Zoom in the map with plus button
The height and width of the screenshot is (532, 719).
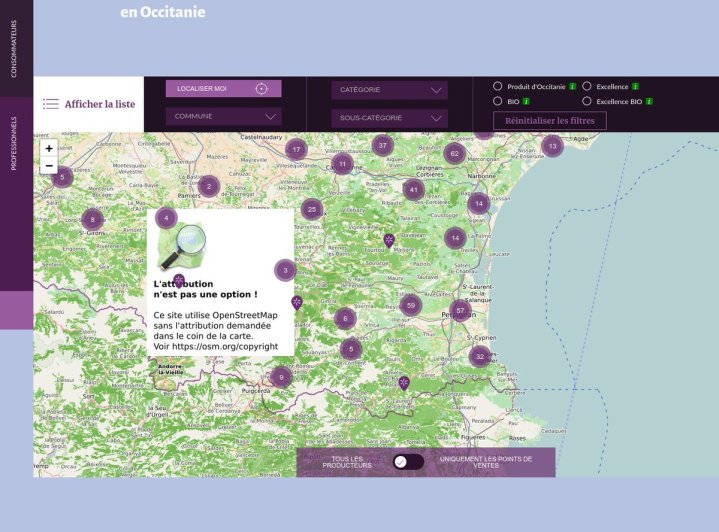[x=49, y=148]
